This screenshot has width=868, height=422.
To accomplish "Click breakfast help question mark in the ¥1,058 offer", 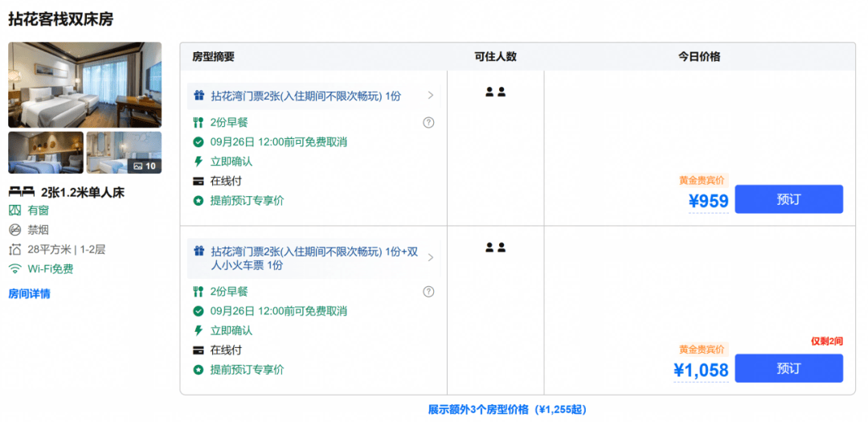I will (x=428, y=292).
